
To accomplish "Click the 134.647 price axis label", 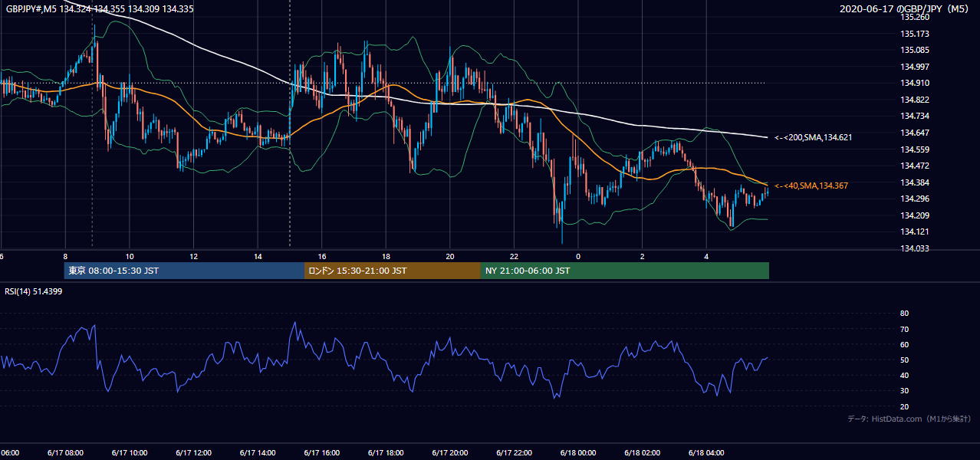I will 915,133.
